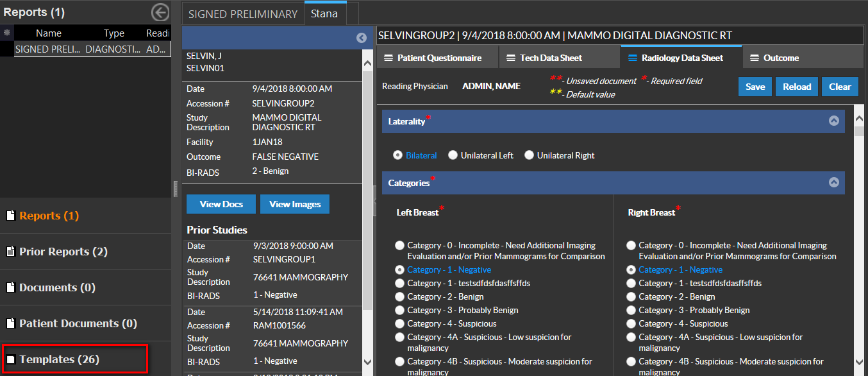Click the Templates (26) page icon

(10, 359)
